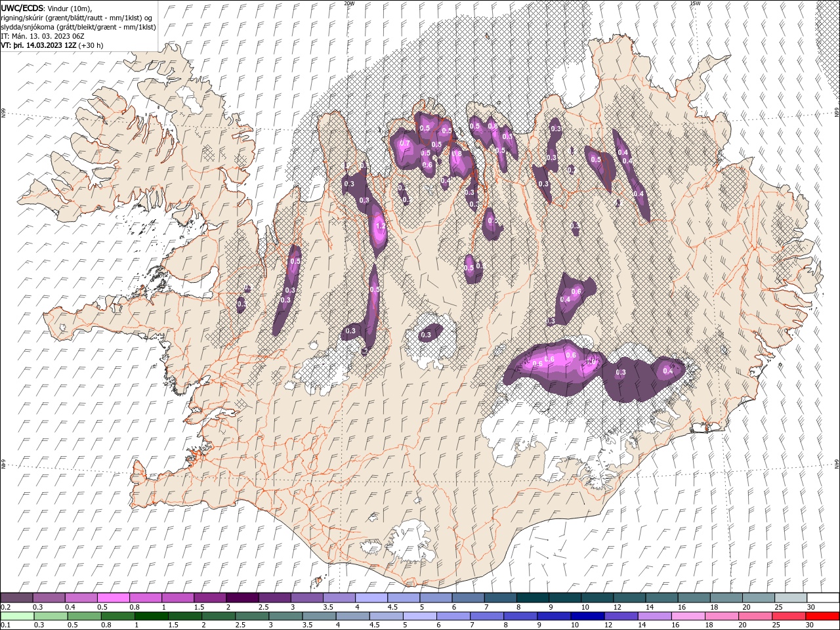
Task: Click the '1.0' snowfall value on the map
Action: point(592,362)
